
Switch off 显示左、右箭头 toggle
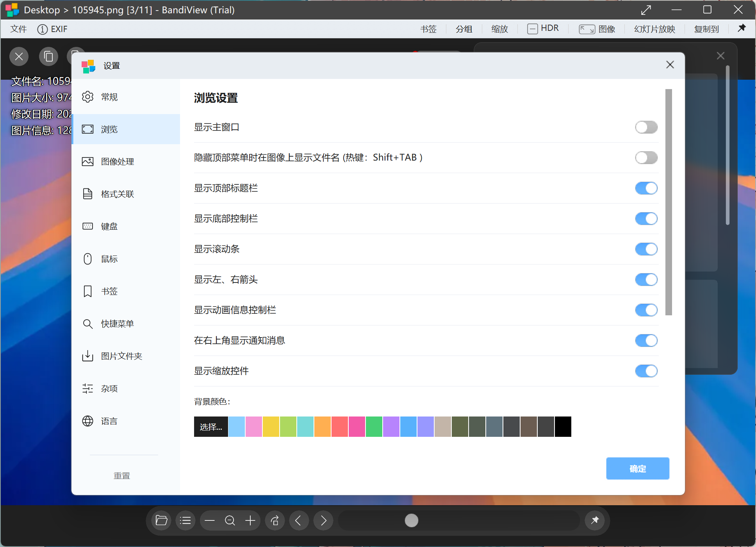pos(646,280)
